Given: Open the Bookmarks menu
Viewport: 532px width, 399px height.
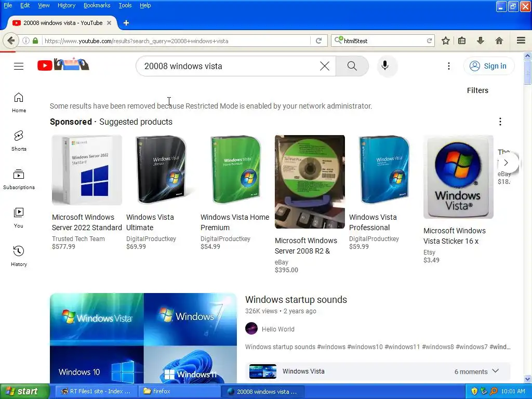Looking at the screenshot, I should pyautogui.click(x=97, y=5).
